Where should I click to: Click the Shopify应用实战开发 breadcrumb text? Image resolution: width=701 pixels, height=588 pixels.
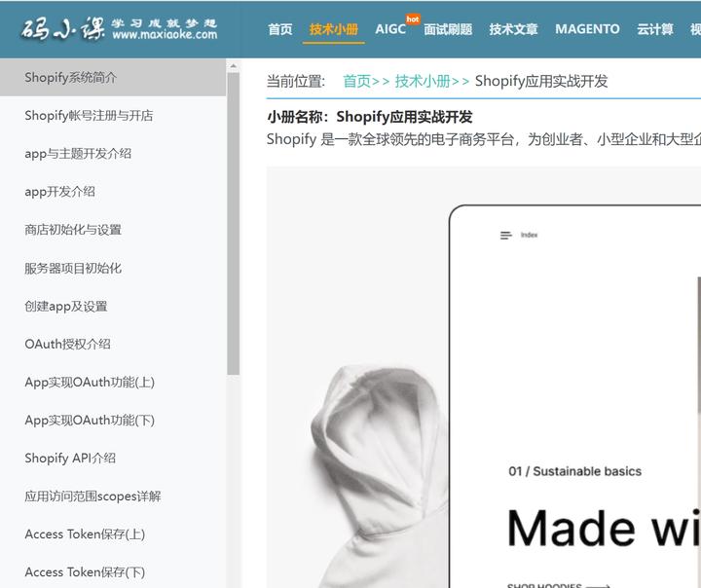click(541, 82)
